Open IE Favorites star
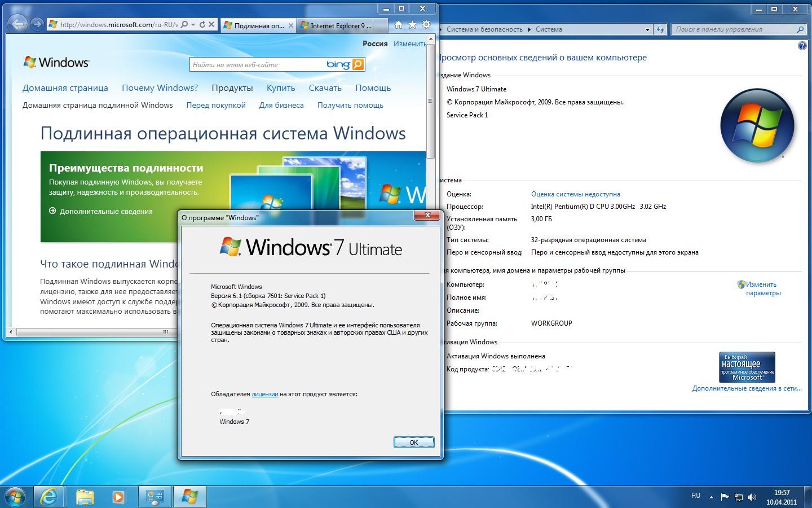Image resolution: width=812 pixels, height=508 pixels. click(x=412, y=25)
